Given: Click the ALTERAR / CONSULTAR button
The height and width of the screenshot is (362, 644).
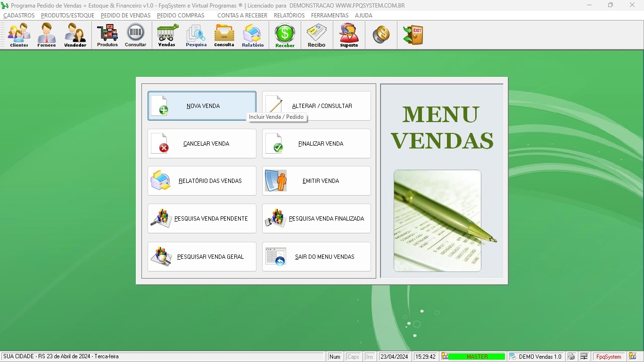Looking at the screenshot, I should coord(316,106).
